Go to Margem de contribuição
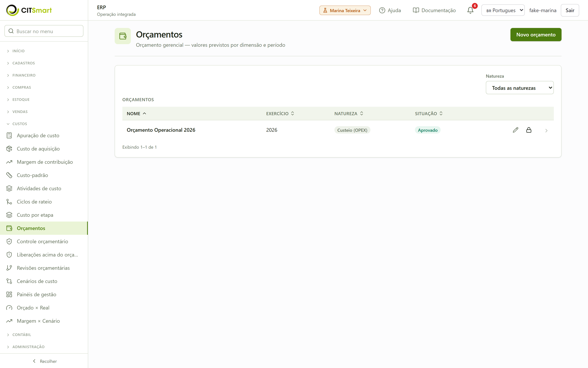This screenshot has height=368, width=588. pos(44,162)
